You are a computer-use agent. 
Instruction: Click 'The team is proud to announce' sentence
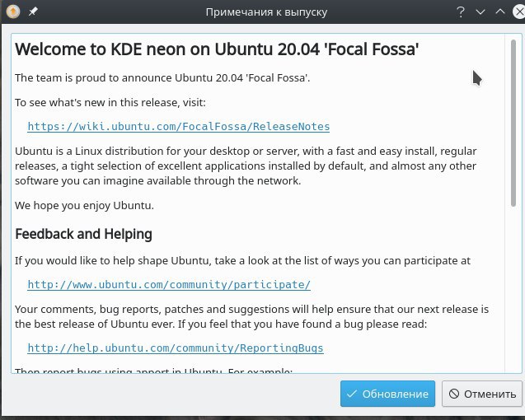pyautogui.click(x=162, y=77)
